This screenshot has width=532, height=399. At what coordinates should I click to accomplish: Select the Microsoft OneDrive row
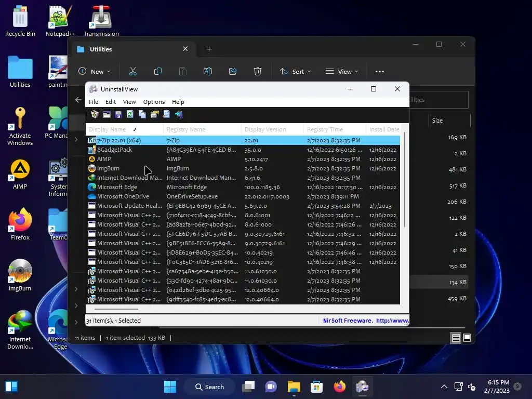click(243, 196)
